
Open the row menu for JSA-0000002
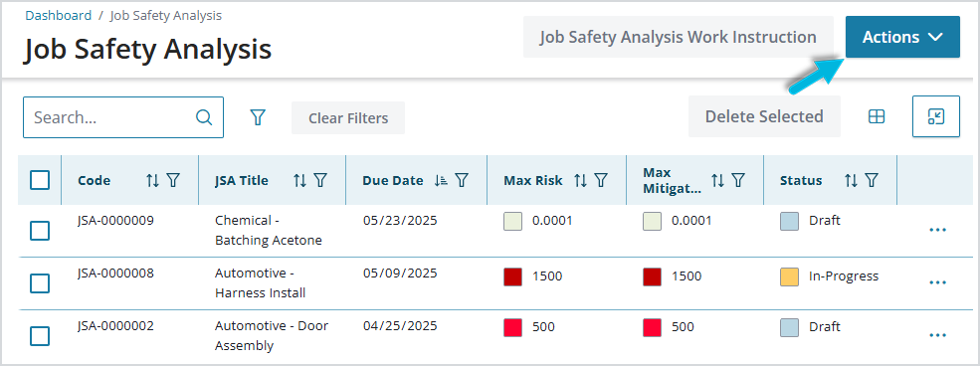937,335
